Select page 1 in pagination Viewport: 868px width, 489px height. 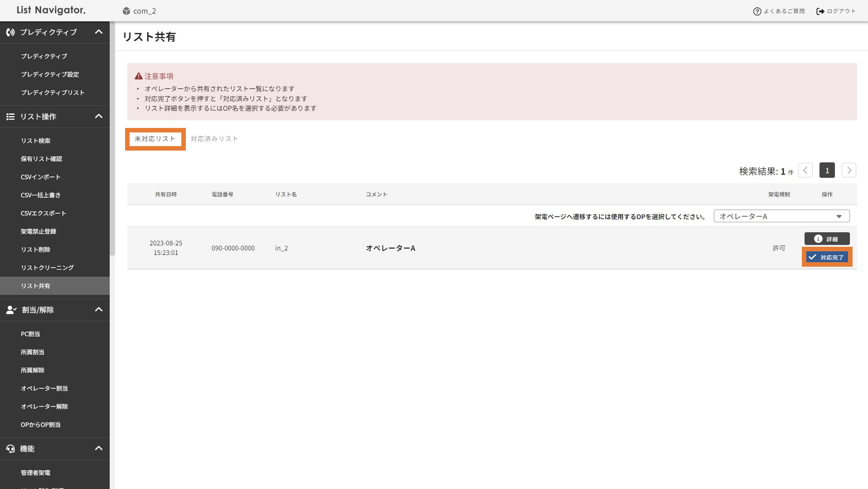coord(827,171)
